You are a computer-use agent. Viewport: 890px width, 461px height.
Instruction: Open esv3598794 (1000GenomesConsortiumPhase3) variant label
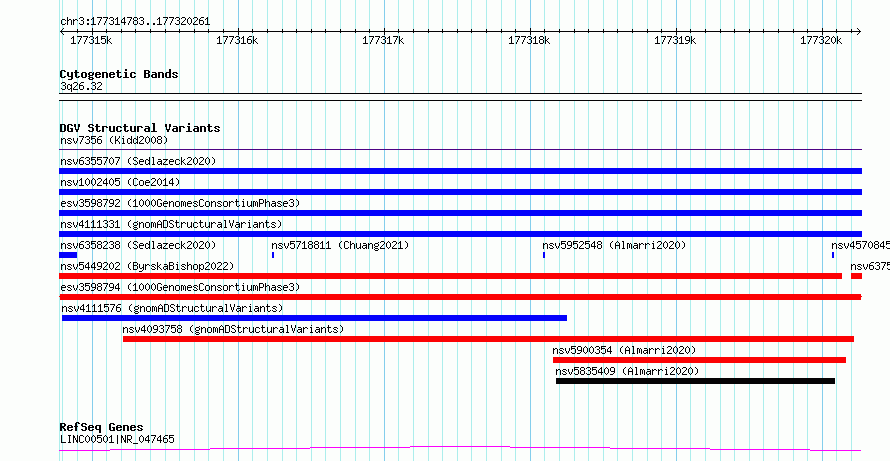[x=180, y=287]
